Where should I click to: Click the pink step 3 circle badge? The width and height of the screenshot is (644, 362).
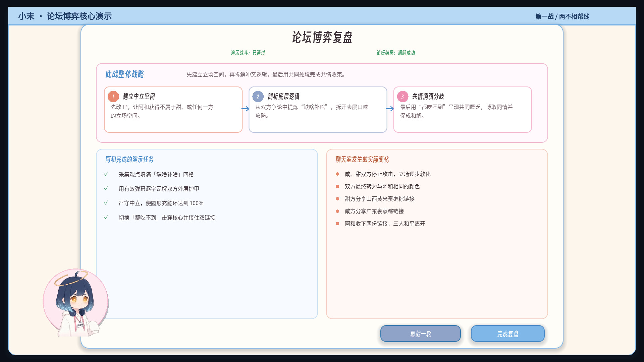point(402,97)
